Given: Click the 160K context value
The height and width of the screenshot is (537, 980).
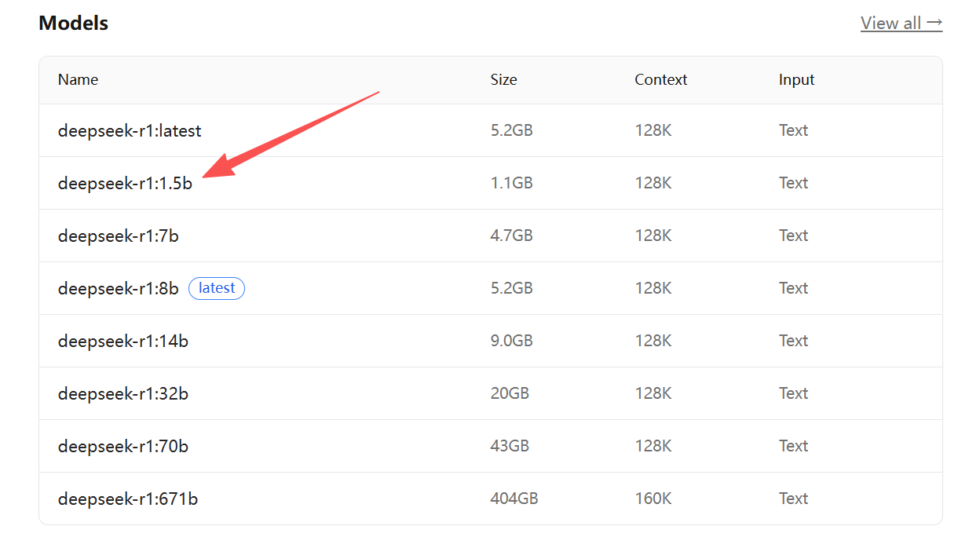Looking at the screenshot, I should [x=653, y=499].
